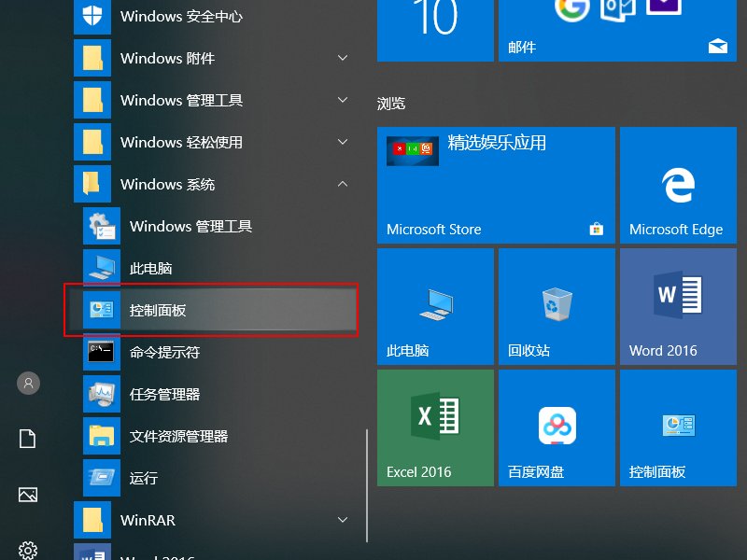
Task: Open the 邮件 mail tile
Action: click(616, 33)
